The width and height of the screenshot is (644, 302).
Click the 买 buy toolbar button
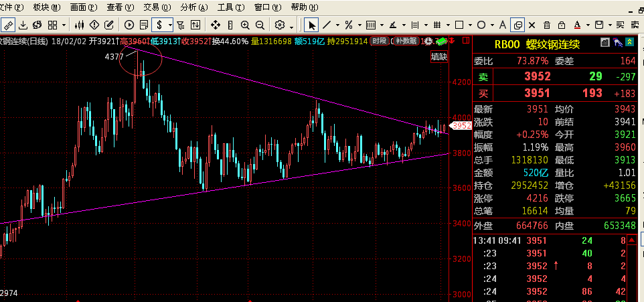click(x=620, y=25)
